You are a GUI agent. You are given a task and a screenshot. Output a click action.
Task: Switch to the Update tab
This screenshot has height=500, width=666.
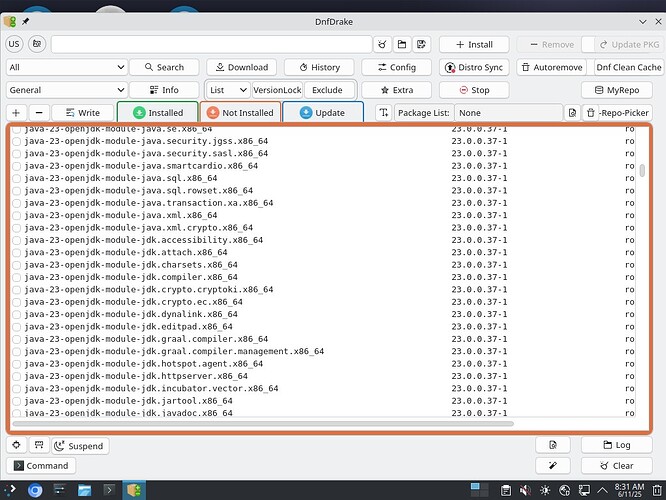tap(323, 113)
